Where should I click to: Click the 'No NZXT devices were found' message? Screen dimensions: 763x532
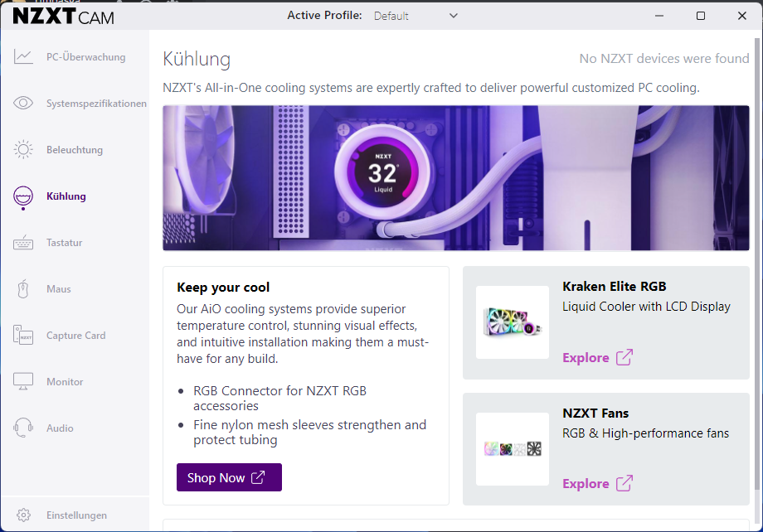click(x=664, y=58)
